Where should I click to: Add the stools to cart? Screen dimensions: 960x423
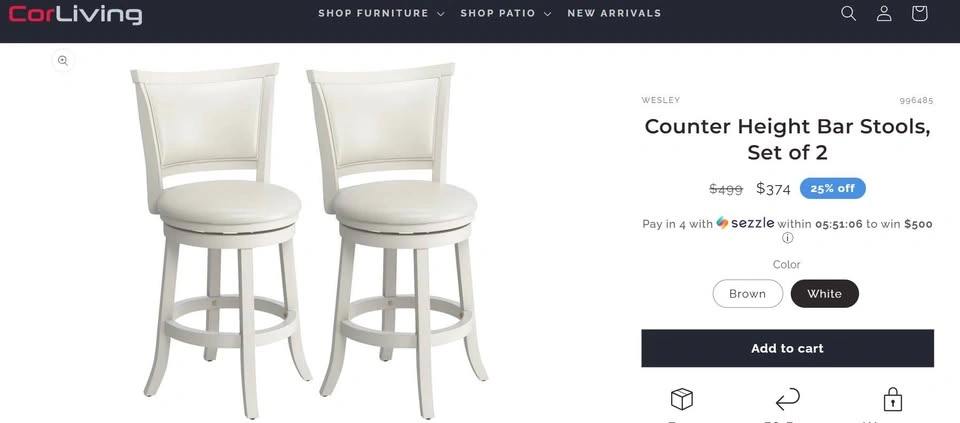[x=787, y=348]
